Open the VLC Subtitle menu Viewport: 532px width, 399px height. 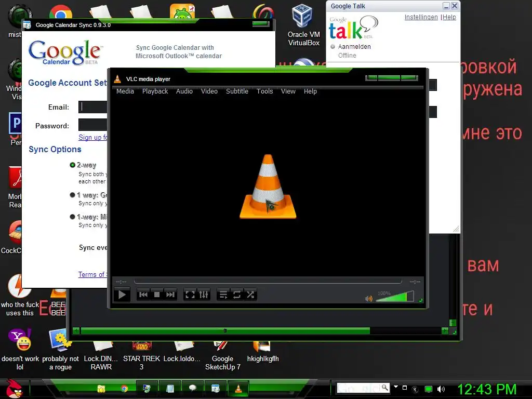pos(237,91)
